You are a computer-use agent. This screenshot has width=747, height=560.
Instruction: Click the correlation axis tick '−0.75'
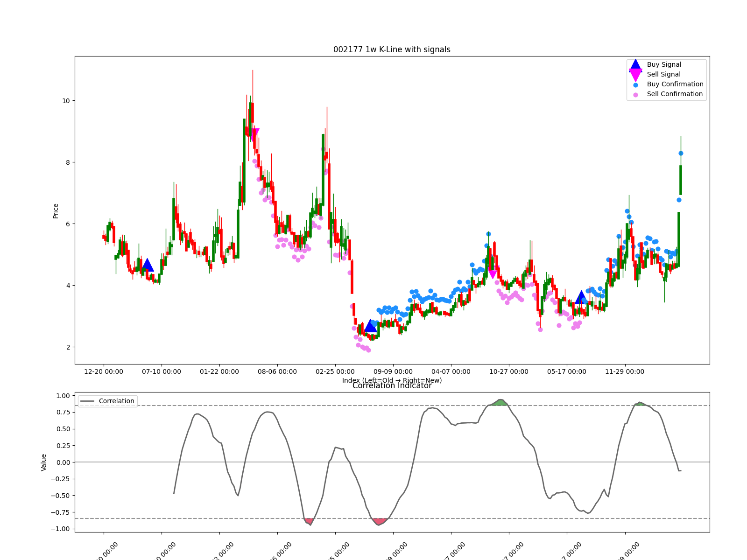60,512
